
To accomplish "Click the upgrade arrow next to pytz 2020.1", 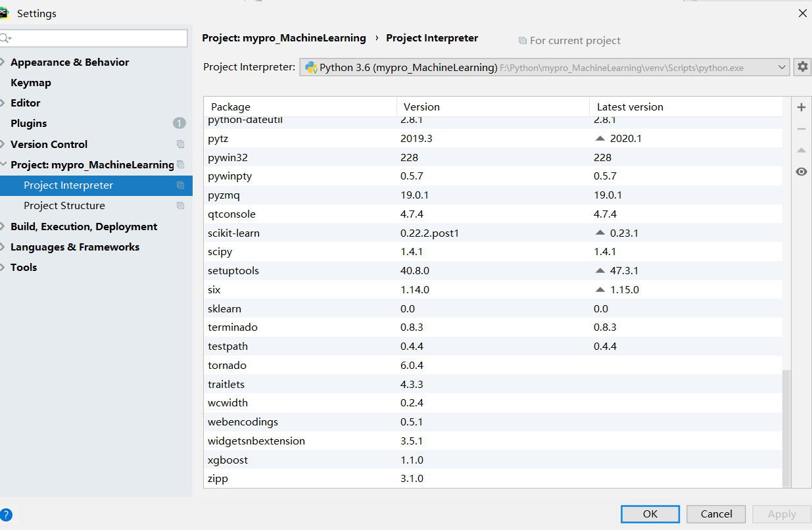I will pos(599,139).
